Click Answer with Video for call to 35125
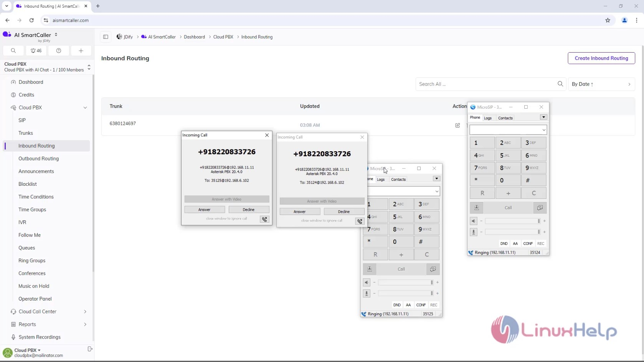 point(227,199)
